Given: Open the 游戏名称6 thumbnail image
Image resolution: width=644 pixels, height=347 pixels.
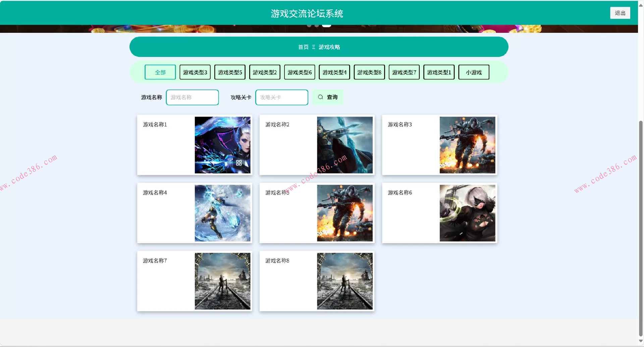Looking at the screenshot, I should [x=467, y=213].
